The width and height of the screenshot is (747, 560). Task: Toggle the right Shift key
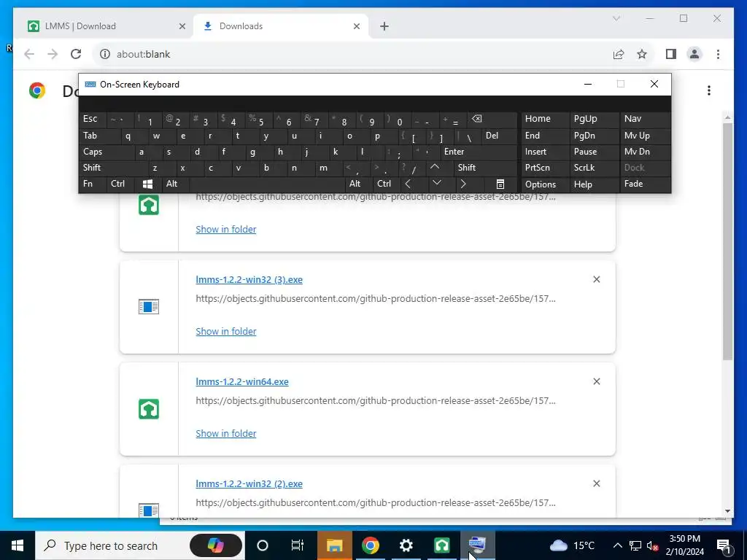click(x=485, y=168)
